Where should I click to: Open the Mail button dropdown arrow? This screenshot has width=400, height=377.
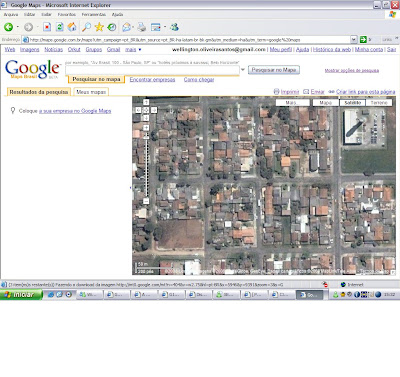click(133, 27)
